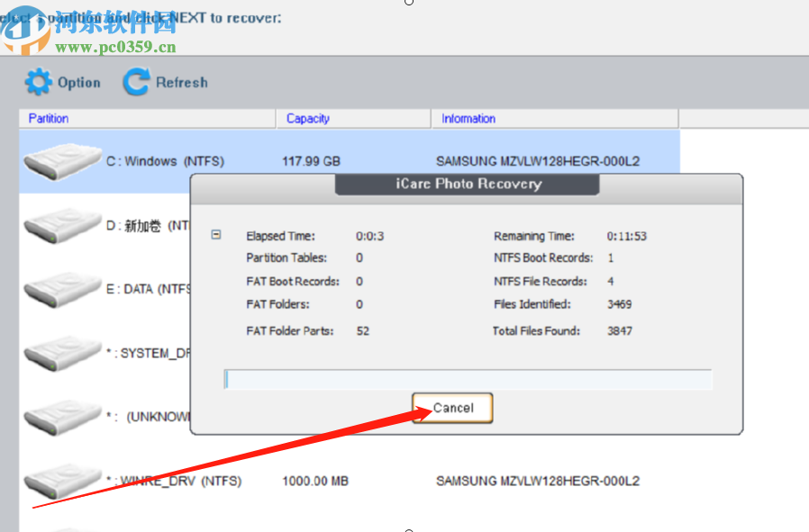Image resolution: width=809 pixels, height=532 pixels.
Task: Cancel the scan in iCare dialog
Action: (452, 409)
